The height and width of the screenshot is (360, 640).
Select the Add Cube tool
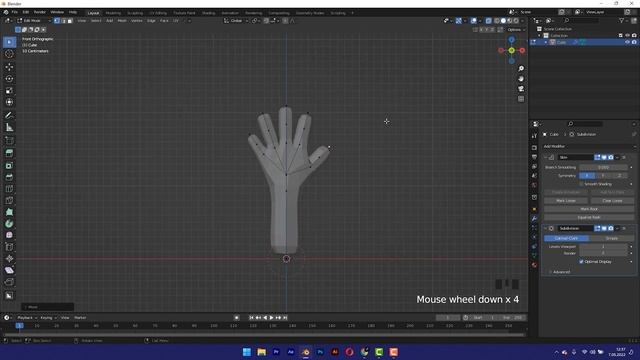pos(9,140)
